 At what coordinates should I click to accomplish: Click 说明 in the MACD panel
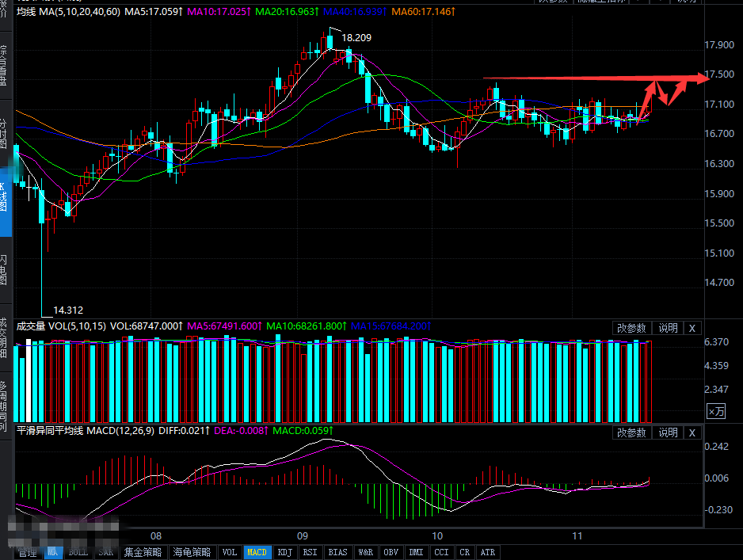click(668, 432)
